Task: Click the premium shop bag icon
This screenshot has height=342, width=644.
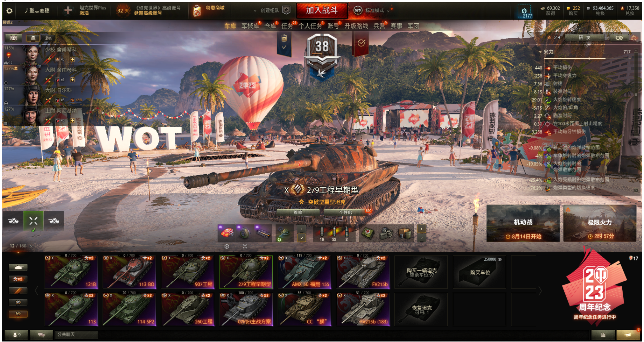Action: (197, 11)
